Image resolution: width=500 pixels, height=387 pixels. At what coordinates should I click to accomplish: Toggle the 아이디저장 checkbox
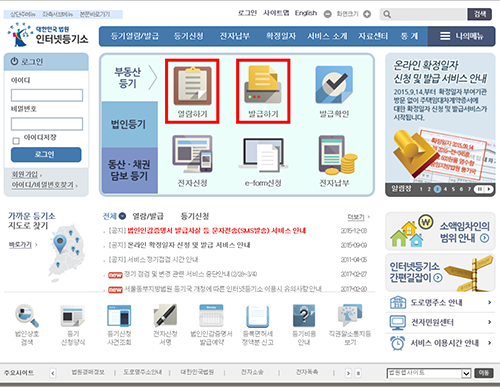(16, 141)
